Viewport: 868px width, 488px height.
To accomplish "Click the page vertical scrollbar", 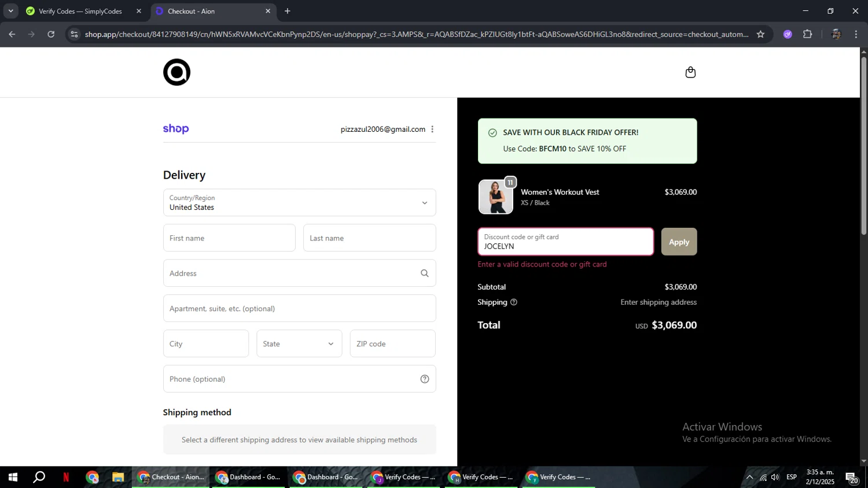I will [x=863, y=145].
